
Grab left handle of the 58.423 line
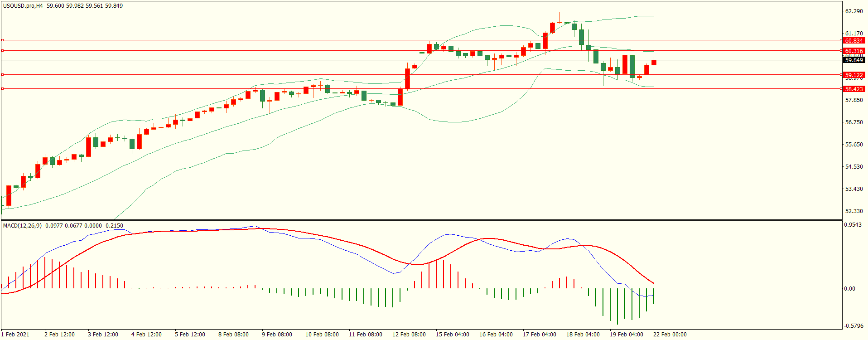pos(3,89)
